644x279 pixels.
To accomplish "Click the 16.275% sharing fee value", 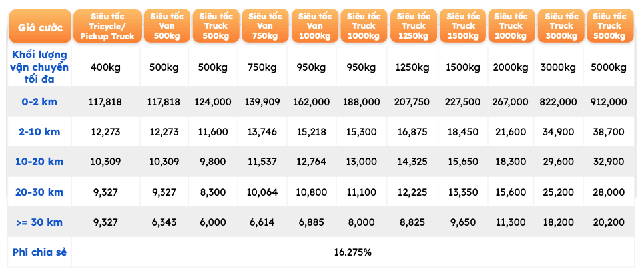I will coord(353,252).
